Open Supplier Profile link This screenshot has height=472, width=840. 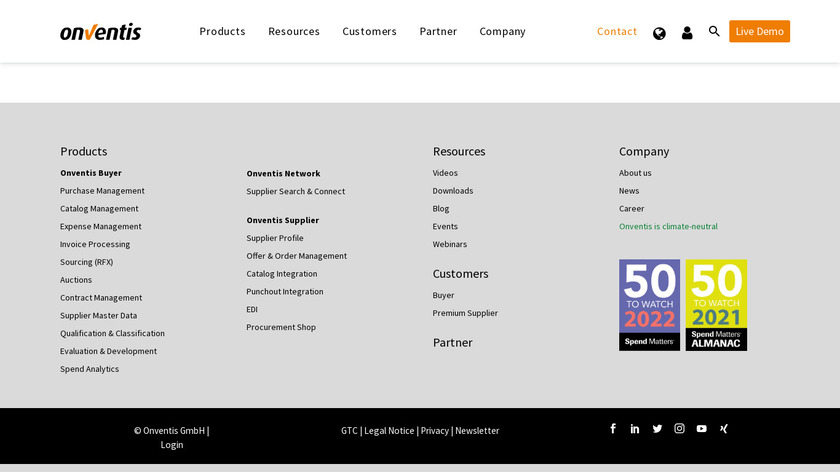tap(275, 238)
